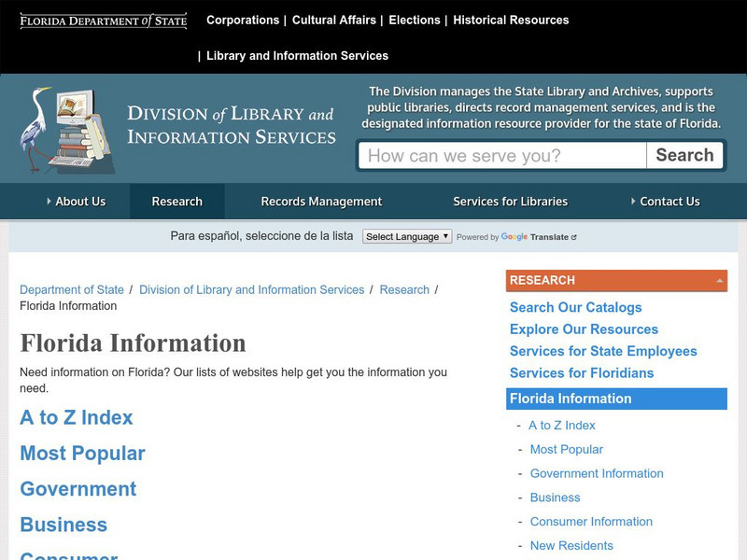The width and height of the screenshot is (747, 560).
Task: Open Services for Libraries menu item
Action: click(510, 202)
